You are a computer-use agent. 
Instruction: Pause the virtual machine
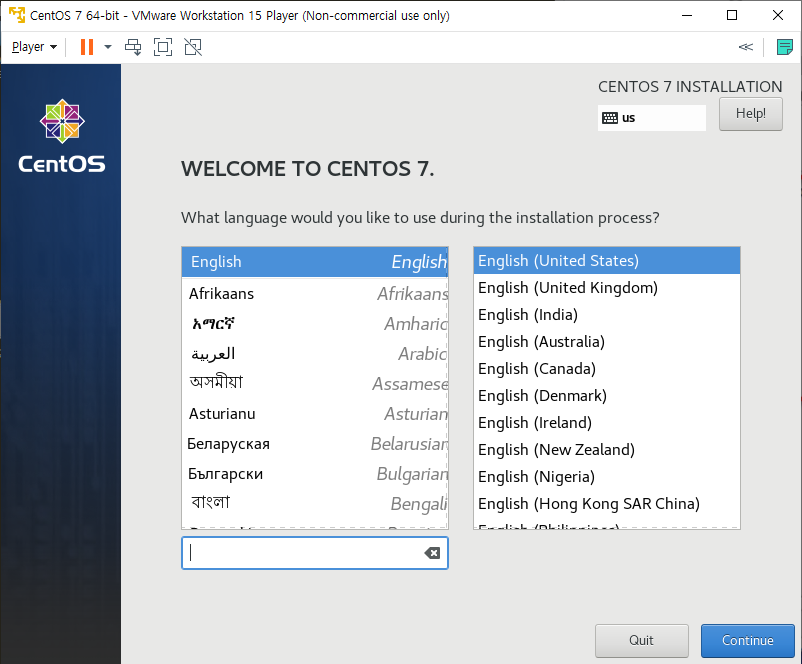(87, 47)
